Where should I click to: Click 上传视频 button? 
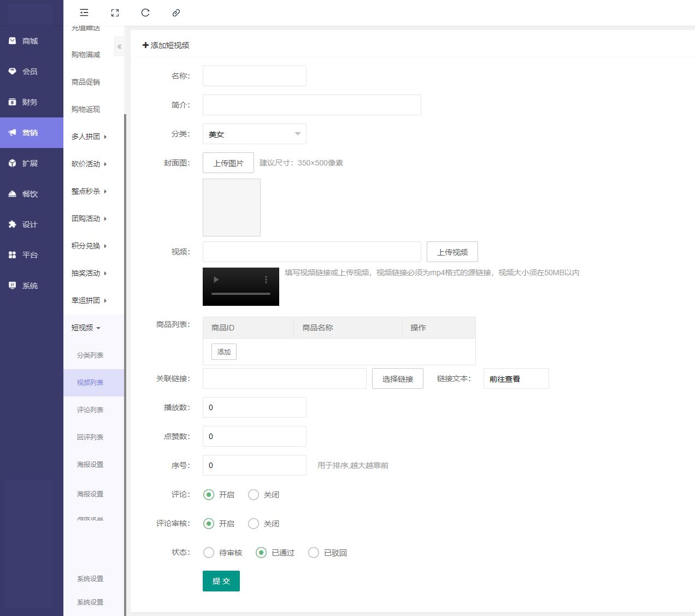pyautogui.click(x=452, y=252)
